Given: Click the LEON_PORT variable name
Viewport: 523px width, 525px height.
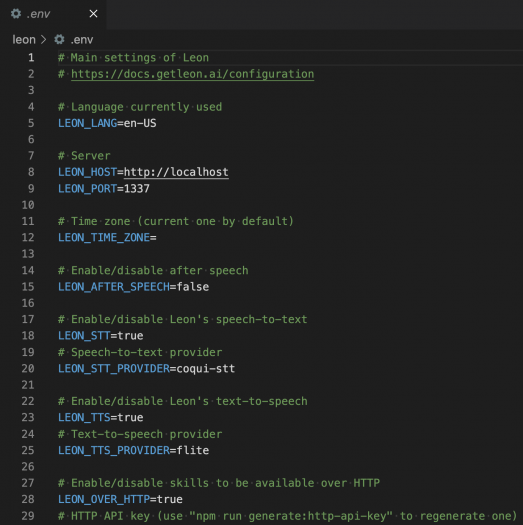Looking at the screenshot, I should [x=88, y=189].
